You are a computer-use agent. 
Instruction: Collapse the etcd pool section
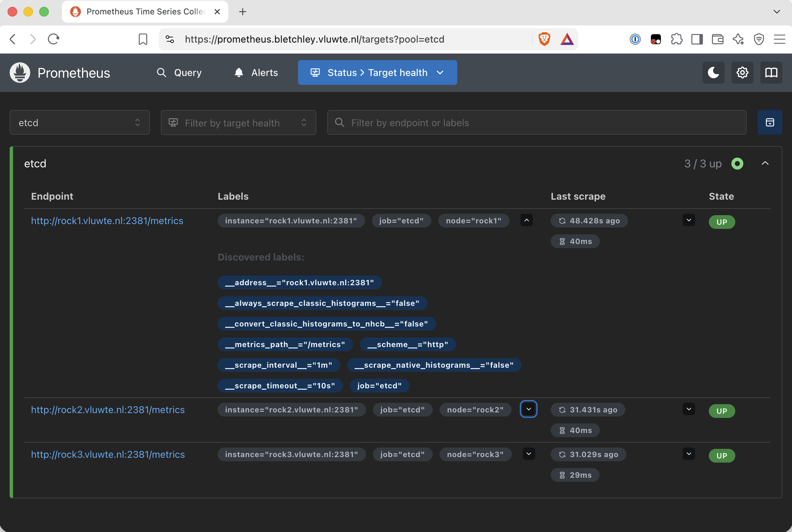point(765,163)
